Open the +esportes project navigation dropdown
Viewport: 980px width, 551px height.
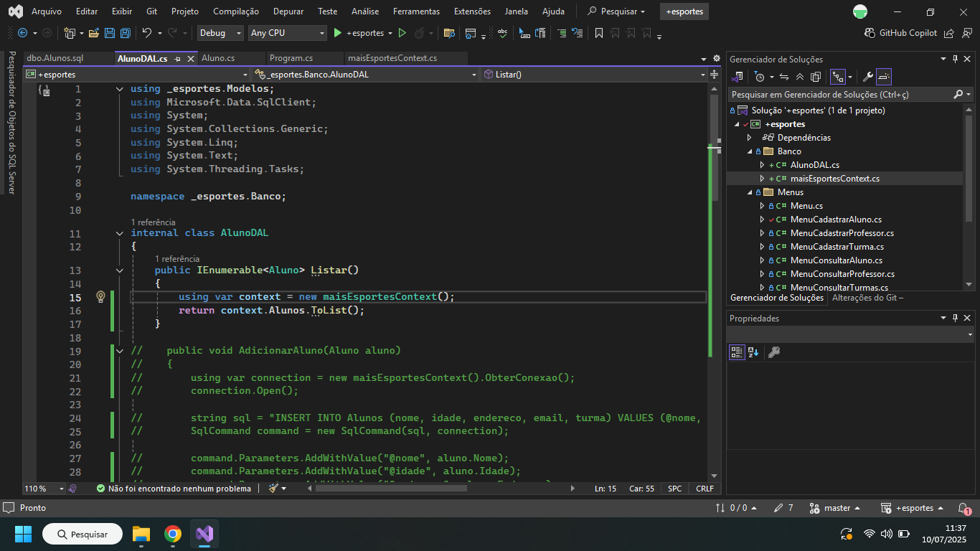point(136,74)
